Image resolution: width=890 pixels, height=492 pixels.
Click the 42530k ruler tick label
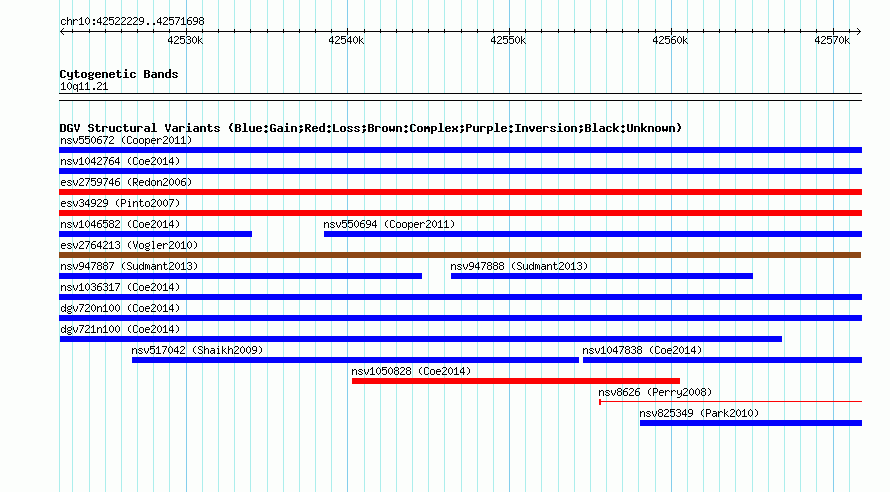[x=185, y=40]
